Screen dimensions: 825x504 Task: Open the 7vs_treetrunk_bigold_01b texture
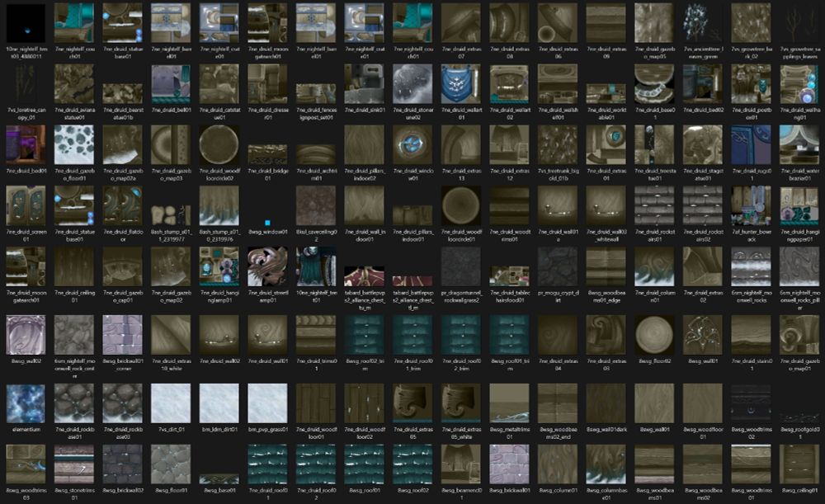click(x=558, y=145)
